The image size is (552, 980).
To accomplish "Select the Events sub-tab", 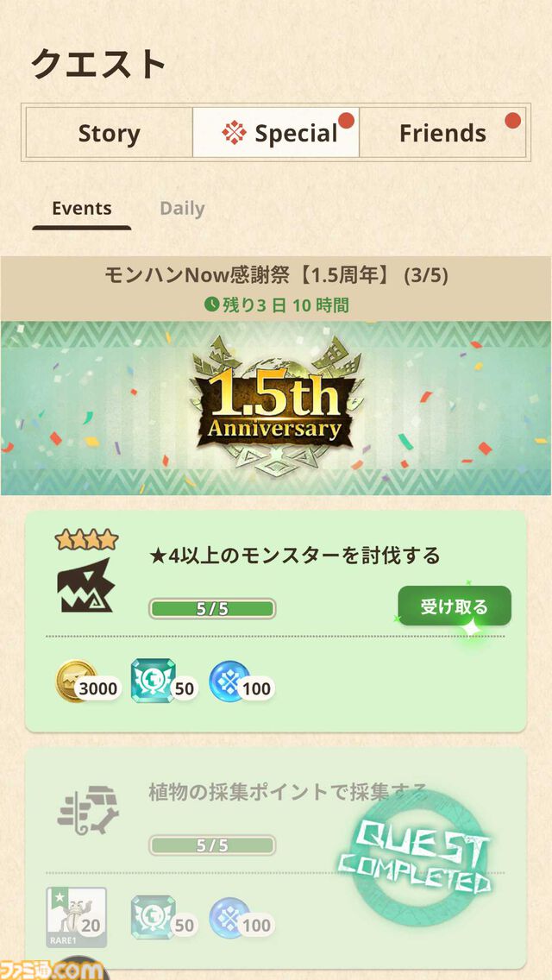I will point(82,209).
